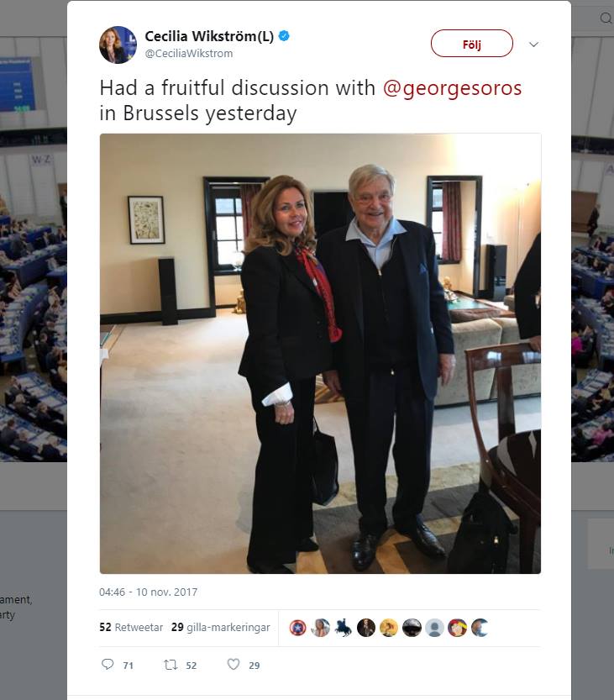The width and height of the screenshot is (614, 700).
Task: Click the Captain America shield avatar
Action: point(297,628)
